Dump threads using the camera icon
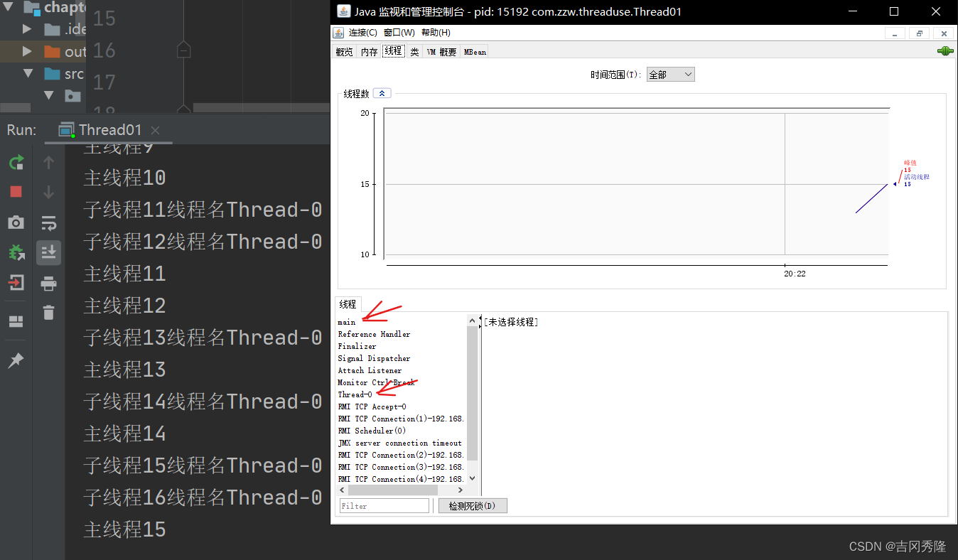The image size is (958, 560). pyautogui.click(x=16, y=222)
